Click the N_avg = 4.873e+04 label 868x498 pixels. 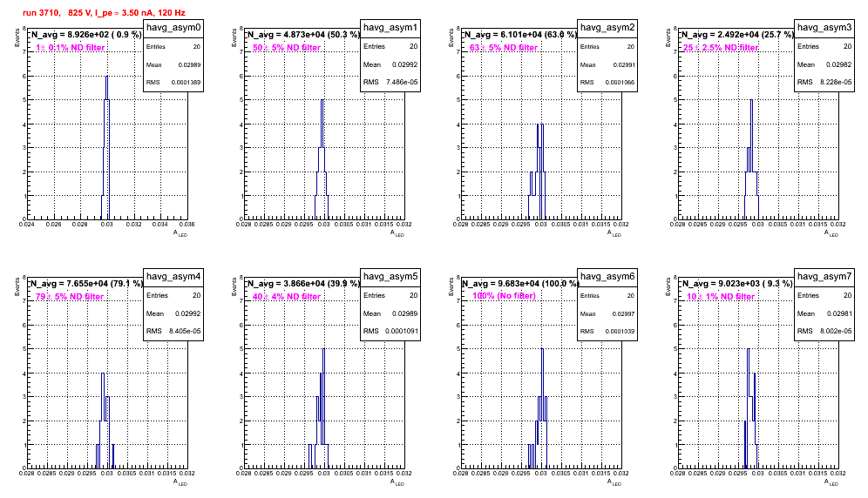(x=303, y=35)
